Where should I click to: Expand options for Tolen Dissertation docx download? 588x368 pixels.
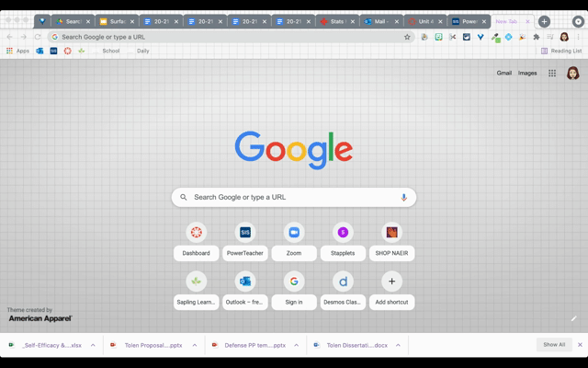pos(398,345)
